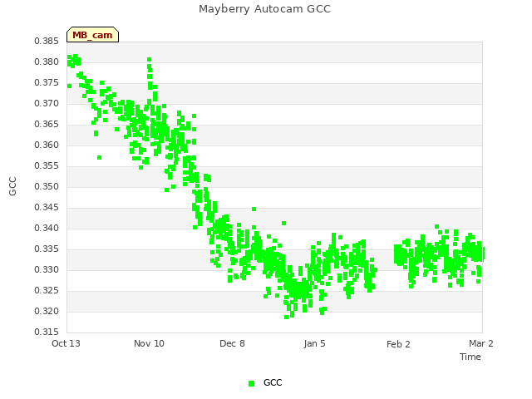Viewport: 532px width, 399px height.
Task: Select the Feb 2 x-axis label
Action: [398, 344]
